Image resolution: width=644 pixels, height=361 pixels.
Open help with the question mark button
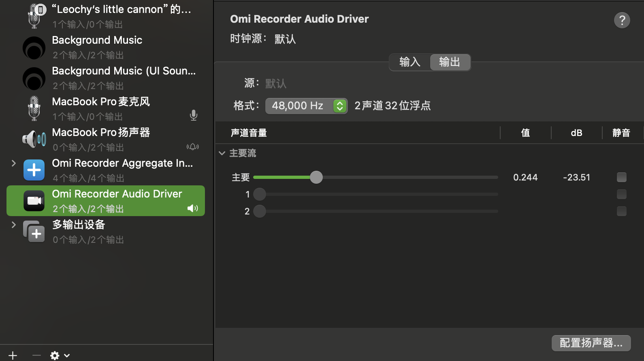pos(622,20)
